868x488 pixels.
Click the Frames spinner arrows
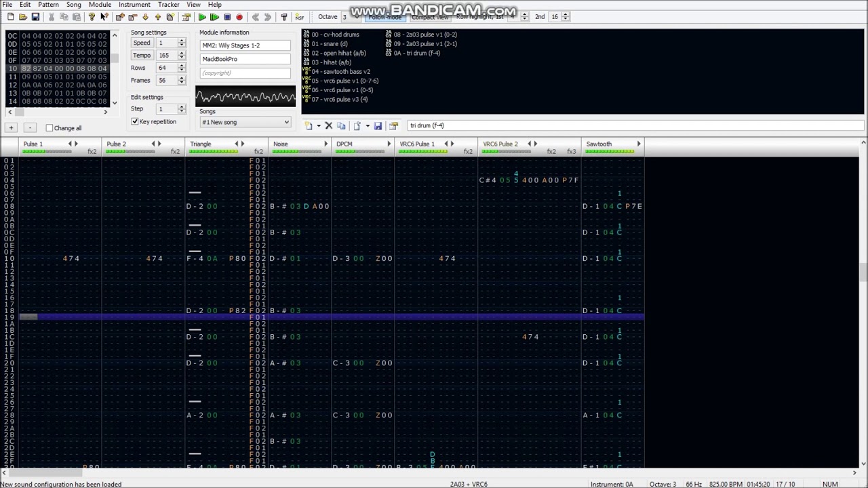182,80
